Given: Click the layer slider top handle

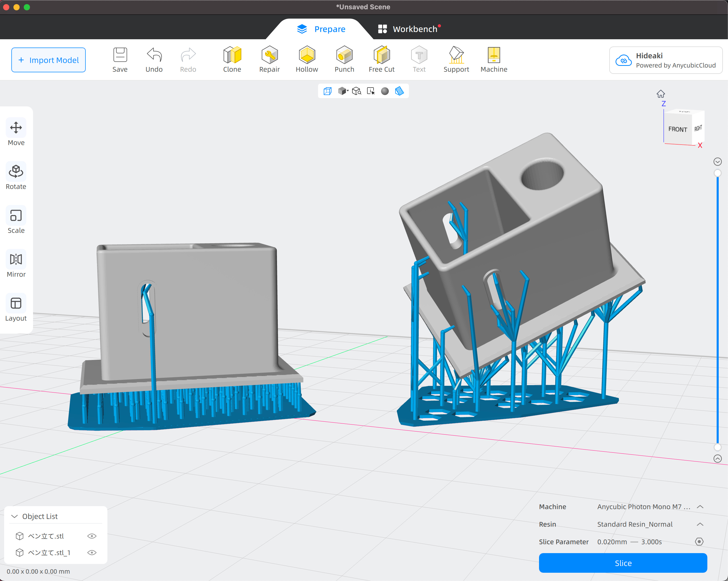Looking at the screenshot, I should [717, 173].
